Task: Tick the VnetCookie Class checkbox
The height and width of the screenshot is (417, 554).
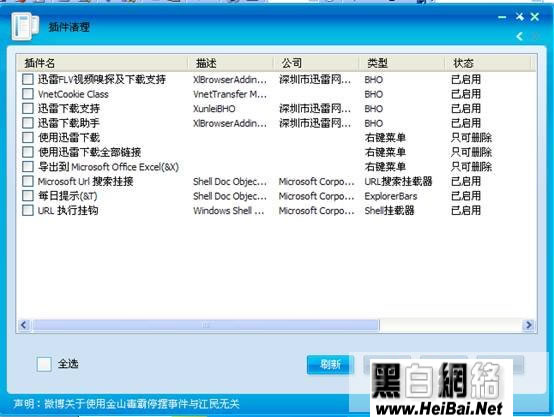Action: pos(28,94)
